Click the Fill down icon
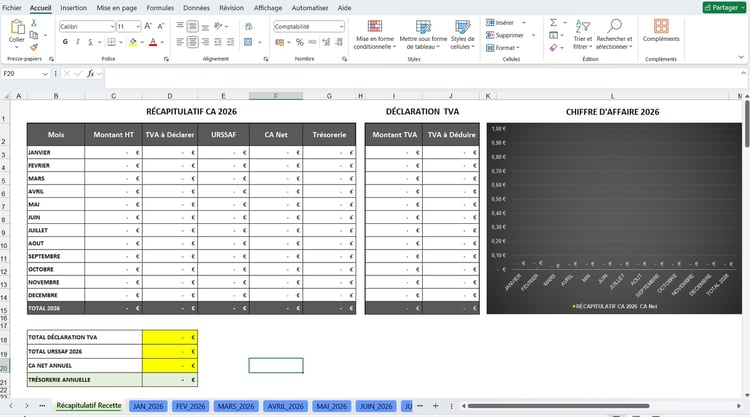 point(553,35)
